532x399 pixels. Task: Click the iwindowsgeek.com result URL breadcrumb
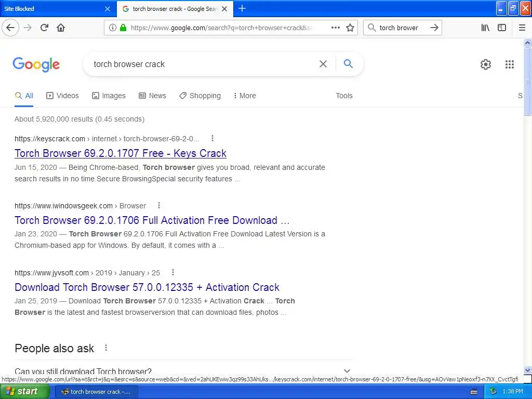pos(80,206)
